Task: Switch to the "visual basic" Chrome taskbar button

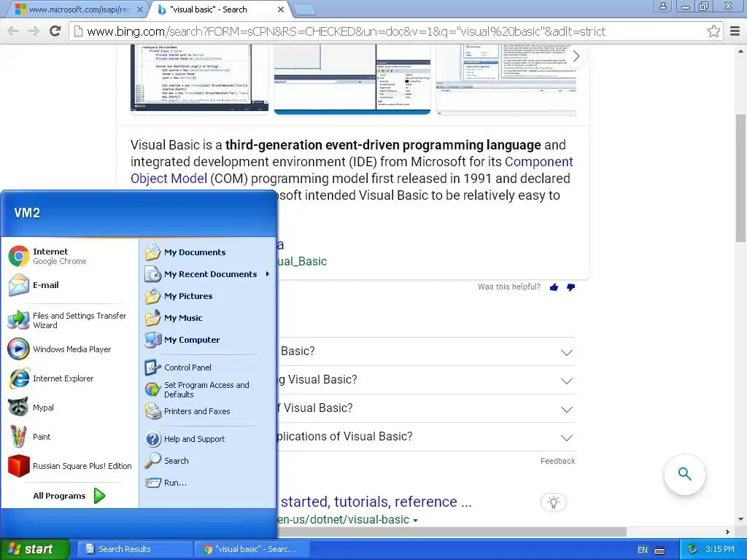Action: coord(252,549)
